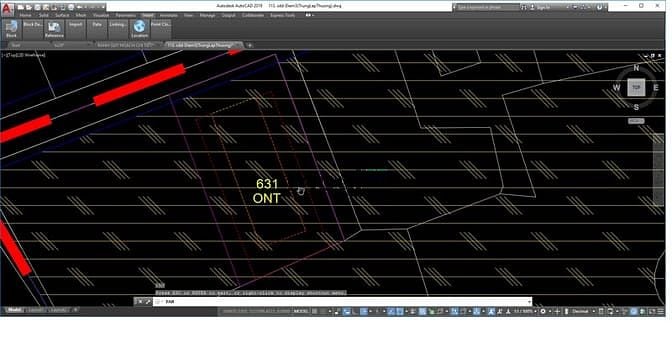
Task: Click the S compass letter on ViewCube
Action: 636,107
